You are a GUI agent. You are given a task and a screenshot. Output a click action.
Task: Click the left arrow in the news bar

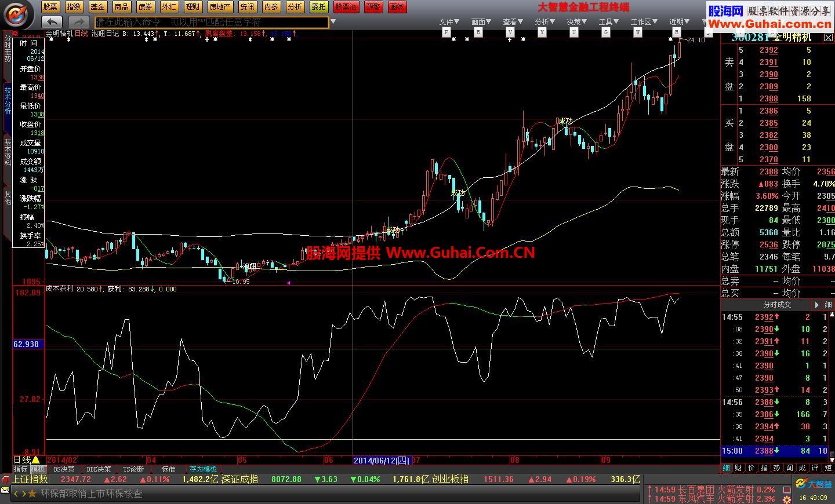pos(16,494)
